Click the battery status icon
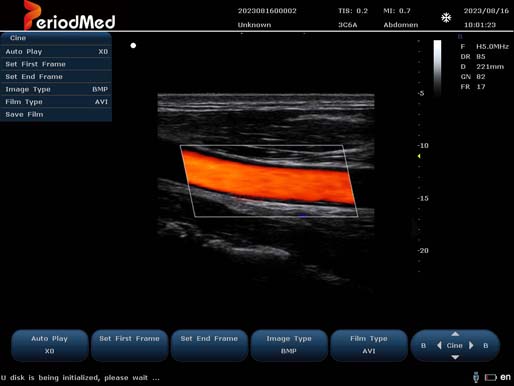Screen dimensions: 514x386 point(491,377)
